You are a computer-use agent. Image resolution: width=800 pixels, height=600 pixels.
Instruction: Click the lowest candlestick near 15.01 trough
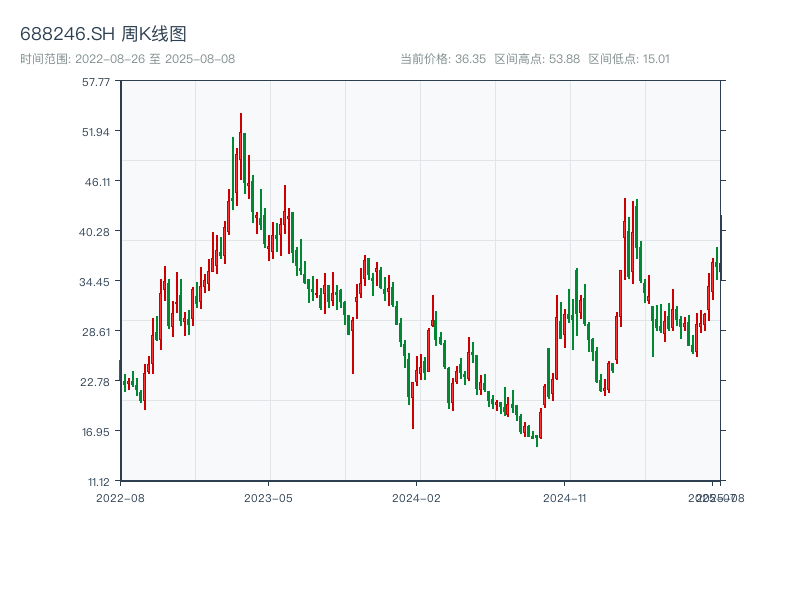537,441
